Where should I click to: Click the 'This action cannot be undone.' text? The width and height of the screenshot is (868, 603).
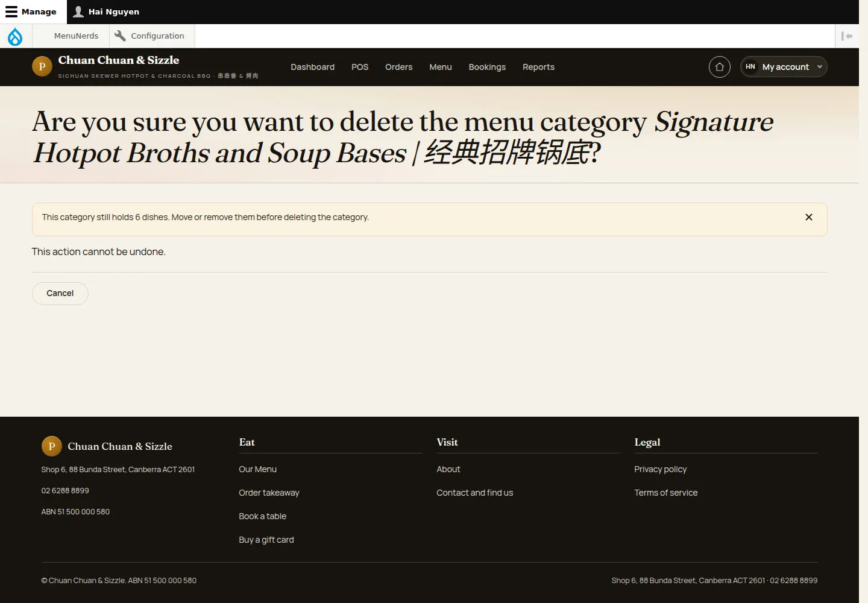click(99, 252)
